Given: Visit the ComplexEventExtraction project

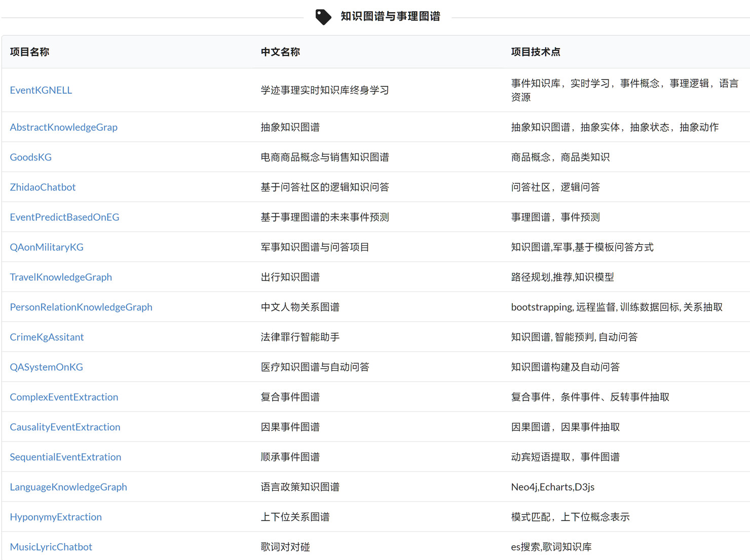Looking at the screenshot, I should click(64, 397).
